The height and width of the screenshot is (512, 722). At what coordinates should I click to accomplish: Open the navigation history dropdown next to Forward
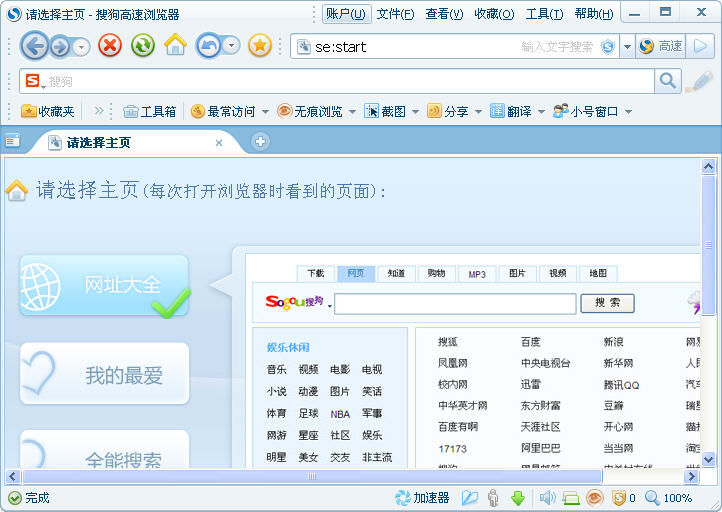[82, 47]
